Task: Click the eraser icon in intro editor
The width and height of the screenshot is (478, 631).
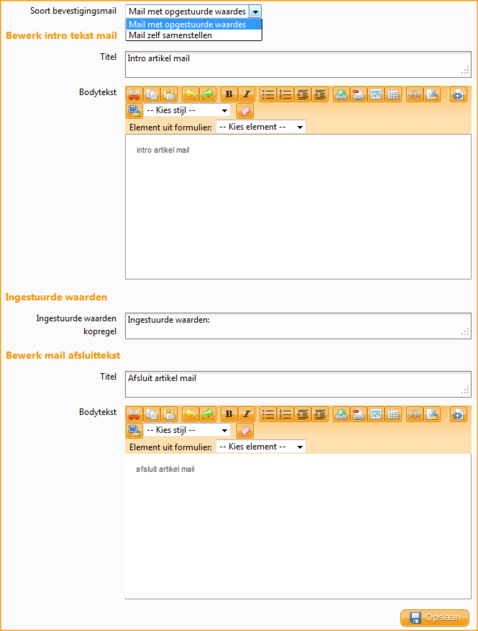Action: (x=245, y=111)
